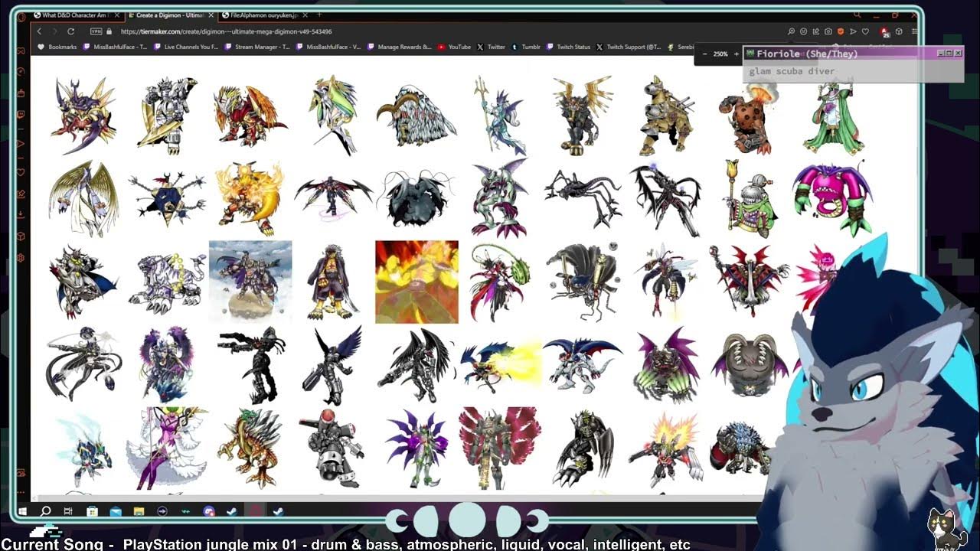Switch to File:Alphamon ouryuken tab
The width and height of the screenshot is (980, 551).
pos(263,15)
